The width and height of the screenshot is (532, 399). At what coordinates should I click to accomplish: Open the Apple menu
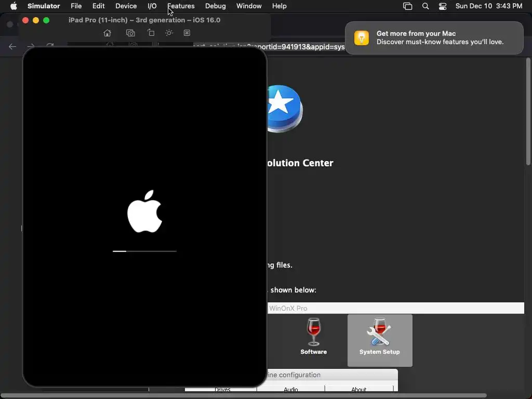pos(14,6)
